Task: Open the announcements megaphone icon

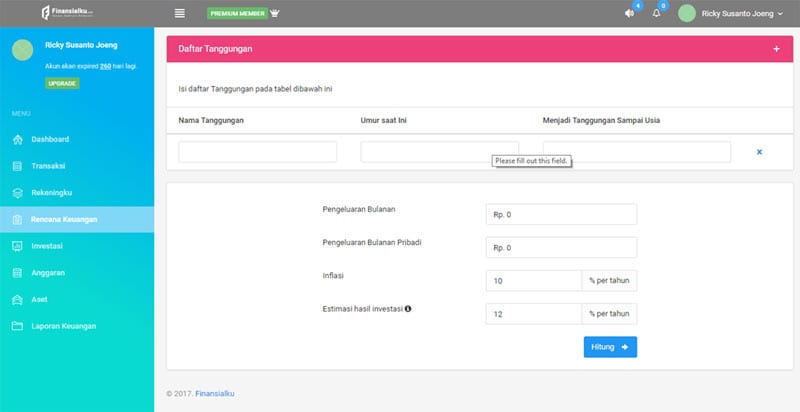Action: pyautogui.click(x=629, y=13)
